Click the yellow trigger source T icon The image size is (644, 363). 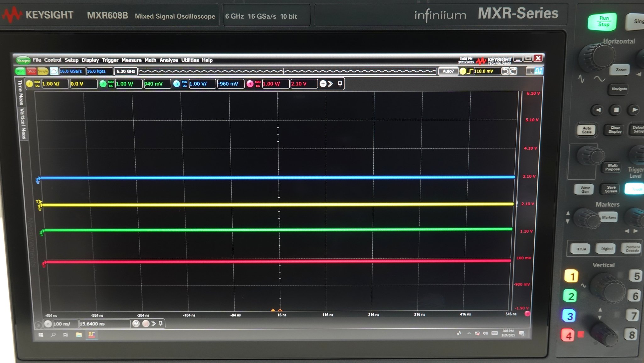pos(463,71)
